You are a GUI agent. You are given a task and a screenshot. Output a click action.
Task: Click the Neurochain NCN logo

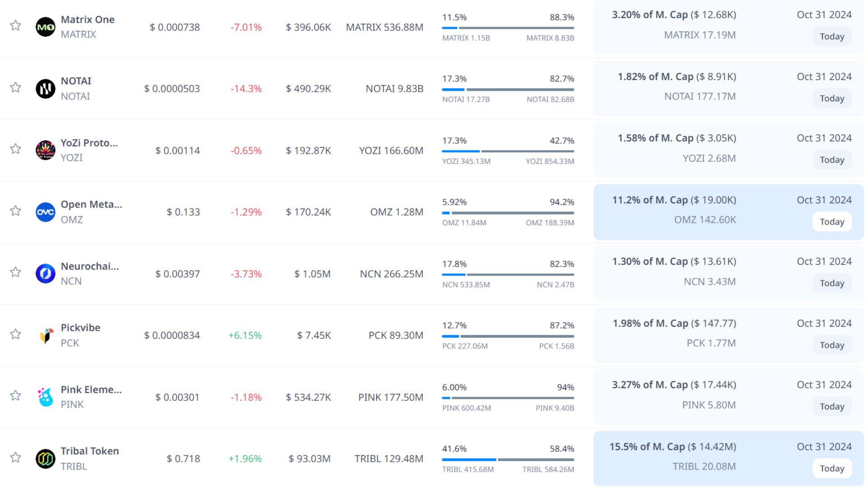pos(45,274)
